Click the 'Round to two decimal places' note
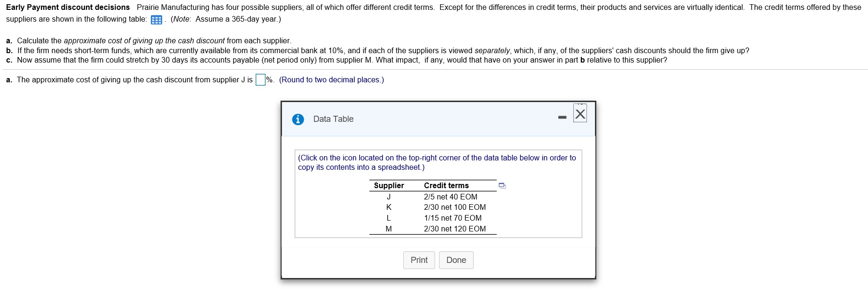868x294 pixels. (331, 80)
